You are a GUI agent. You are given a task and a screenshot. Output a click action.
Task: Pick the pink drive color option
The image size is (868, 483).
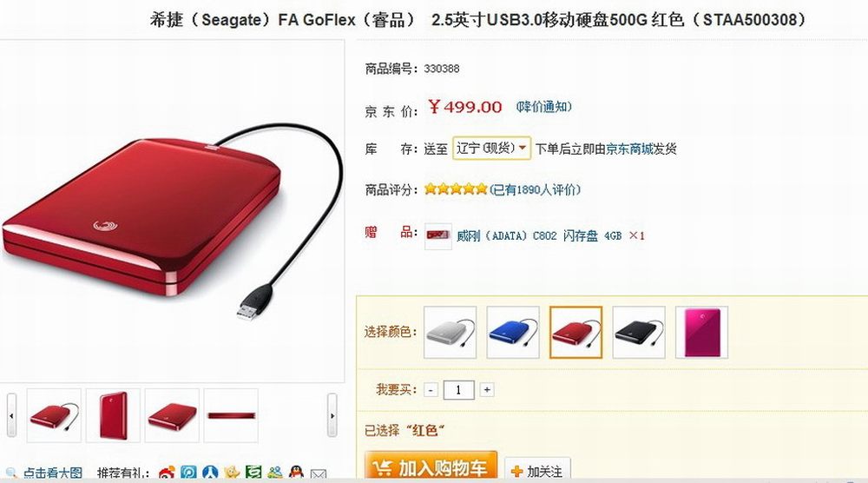(x=702, y=332)
